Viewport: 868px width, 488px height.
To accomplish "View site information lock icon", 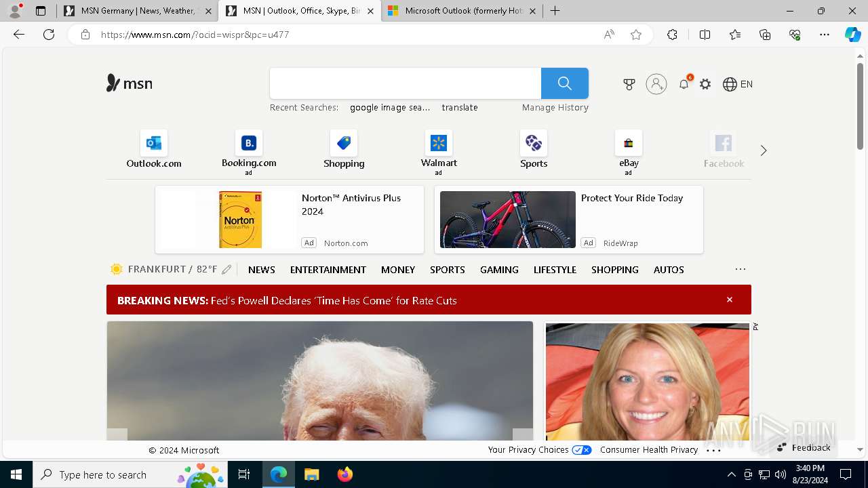I will [x=85, y=35].
